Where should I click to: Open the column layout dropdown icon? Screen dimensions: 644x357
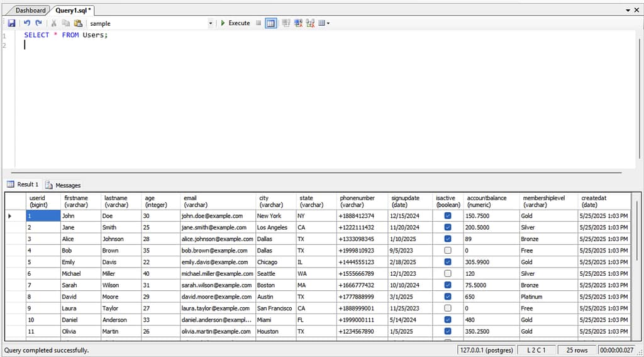pyautogui.click(x=324, y=23)
